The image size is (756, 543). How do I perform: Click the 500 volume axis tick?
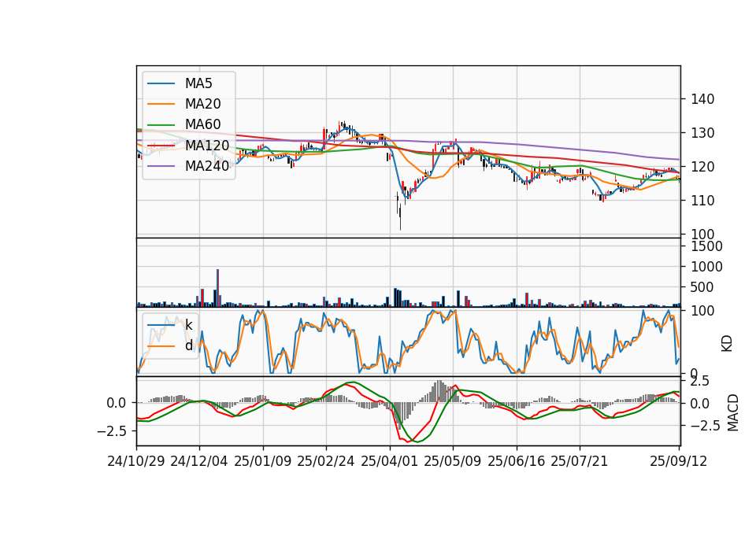pyautogui.click(x=702, y=287)
